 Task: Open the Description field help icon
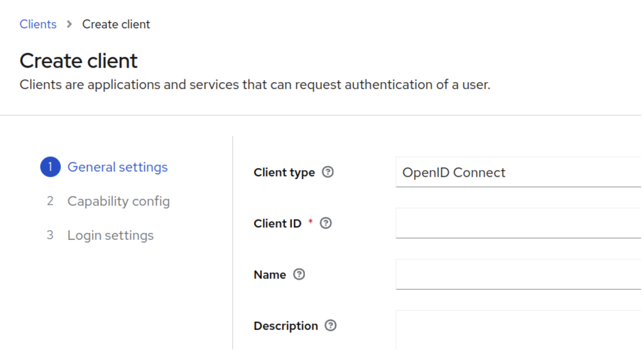(330, 326)
